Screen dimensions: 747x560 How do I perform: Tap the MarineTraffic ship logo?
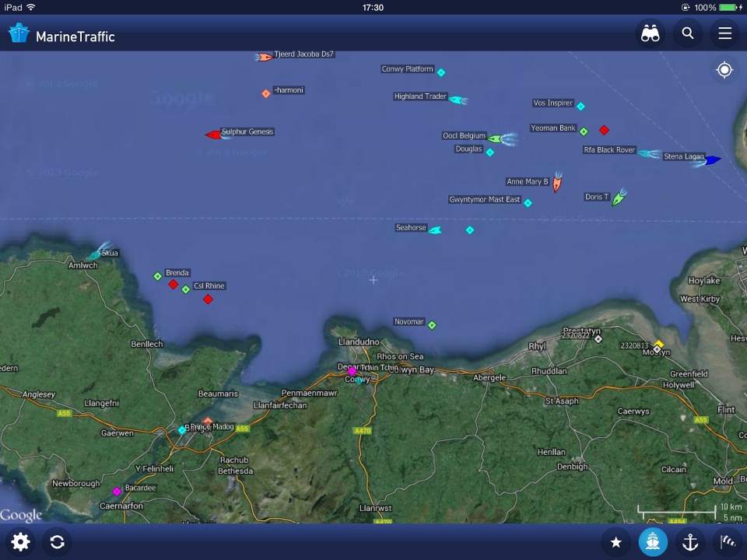point(19,33)
